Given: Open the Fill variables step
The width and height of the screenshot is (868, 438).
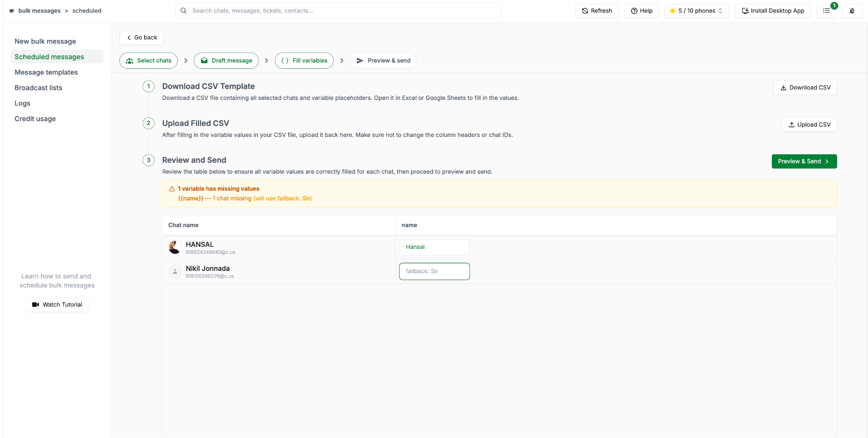Looking at the screenshot, I should [x=304, y=61].
